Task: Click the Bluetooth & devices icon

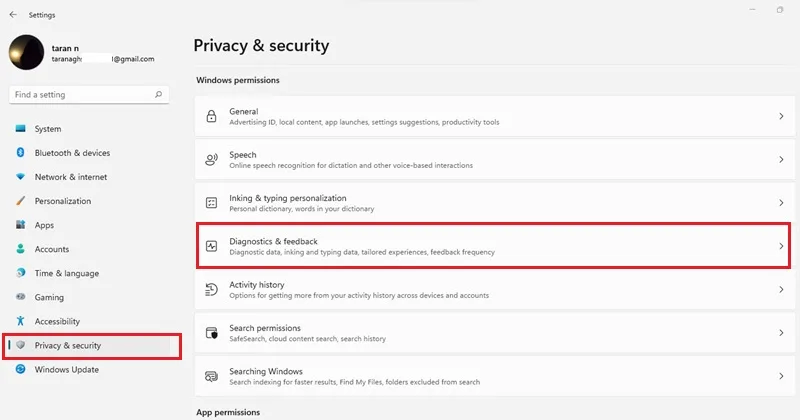Action: 20,152
